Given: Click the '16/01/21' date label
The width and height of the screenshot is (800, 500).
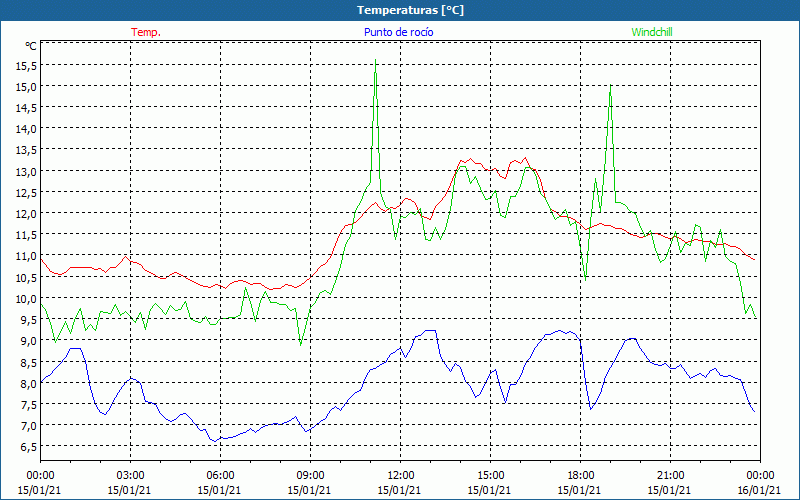Looking at the screenshot, I should [x=759, y=490].
